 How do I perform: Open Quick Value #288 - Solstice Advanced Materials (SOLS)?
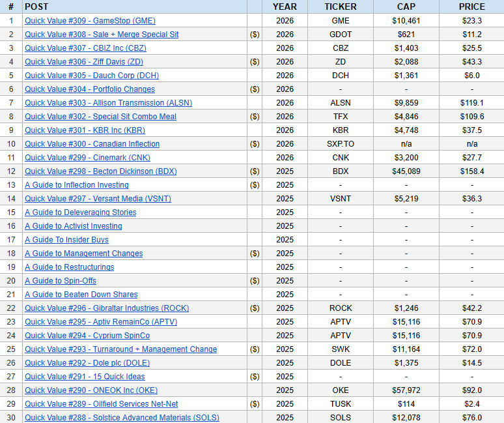coord(122,417)
